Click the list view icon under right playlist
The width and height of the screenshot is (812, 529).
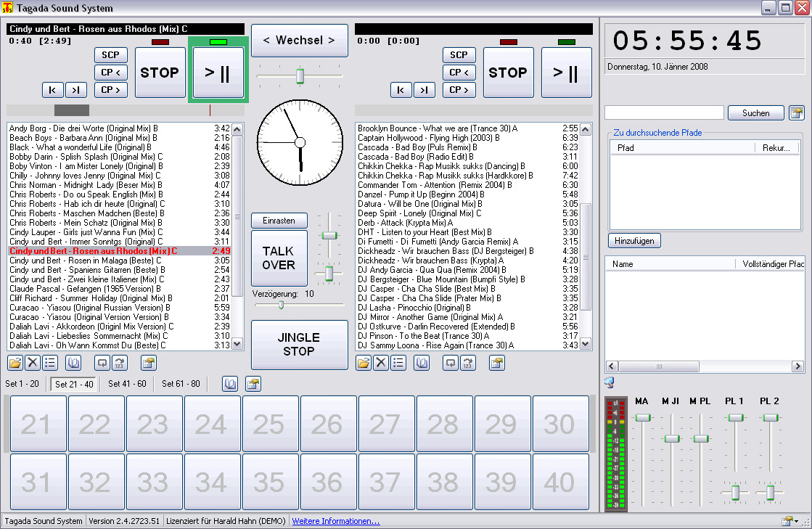[398, 363]
